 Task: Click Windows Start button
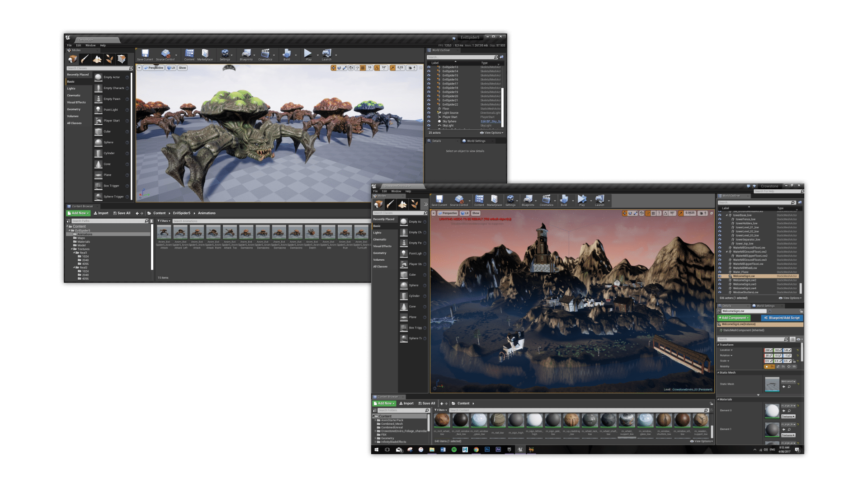tap(376, 450)
